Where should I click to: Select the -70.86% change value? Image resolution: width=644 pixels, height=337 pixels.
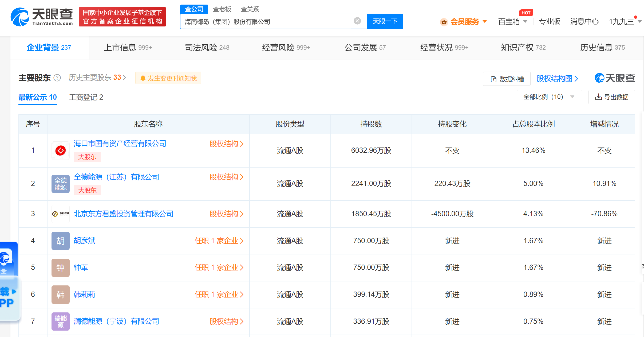tap(604, 214)
